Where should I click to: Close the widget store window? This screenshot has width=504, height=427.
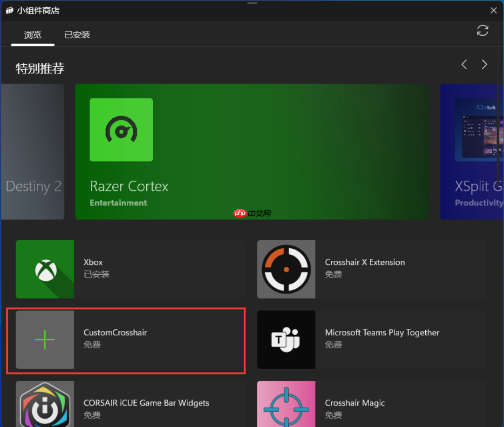point(493,10)
